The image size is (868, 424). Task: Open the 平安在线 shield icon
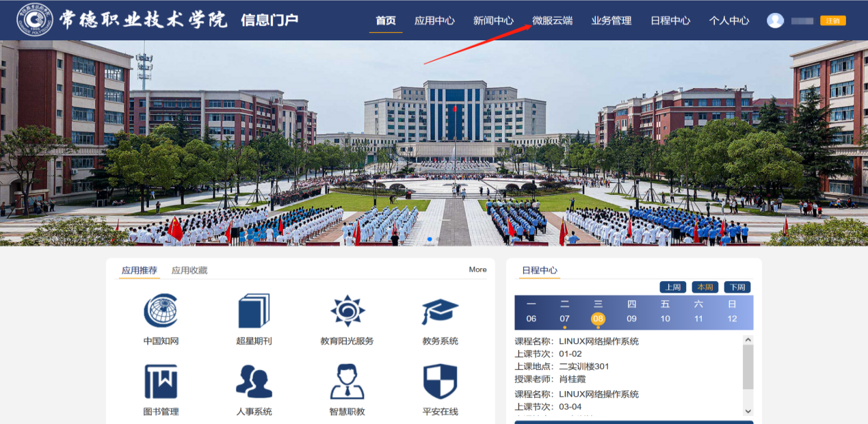[x=440, y=382]
